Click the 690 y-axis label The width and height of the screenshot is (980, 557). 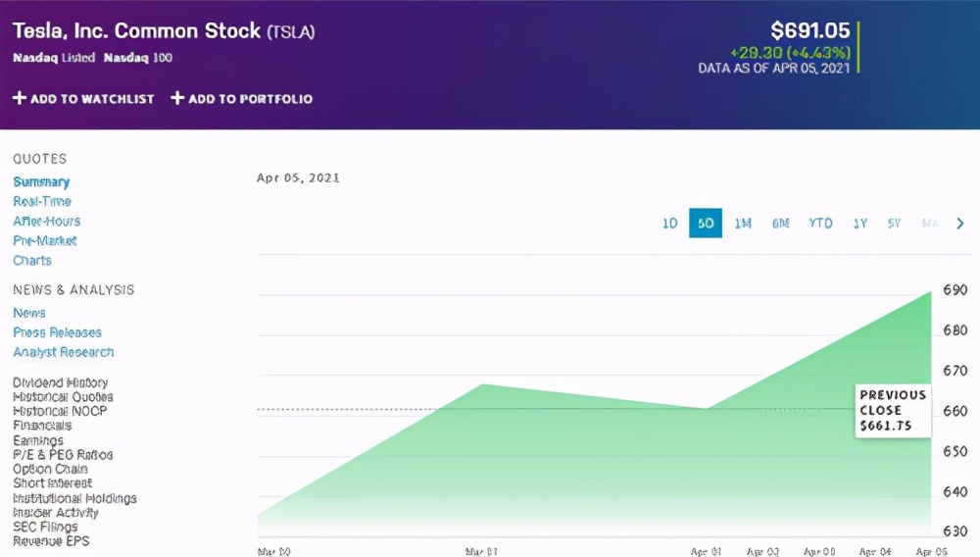955,290
